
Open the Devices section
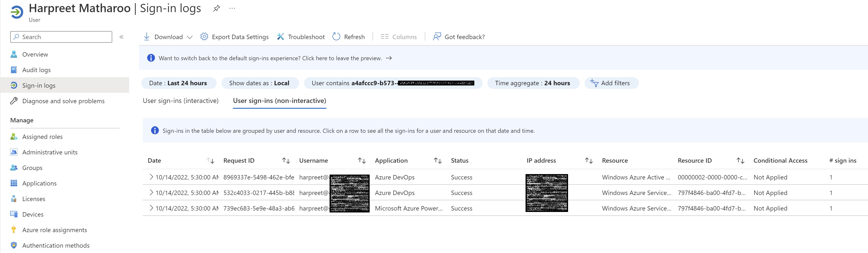pyautogui.click(x=33, y=214)
